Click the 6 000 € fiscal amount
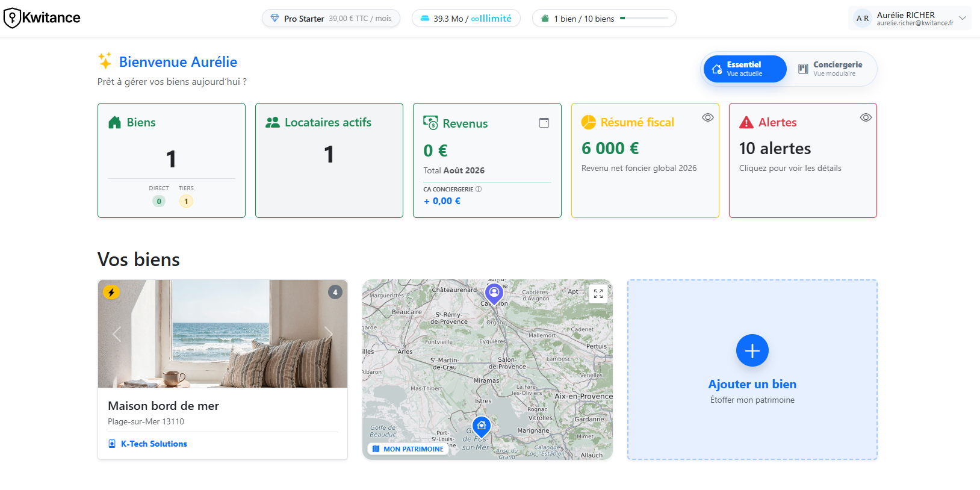This screenshot has height=490, width=980. [x=610, y=148]
